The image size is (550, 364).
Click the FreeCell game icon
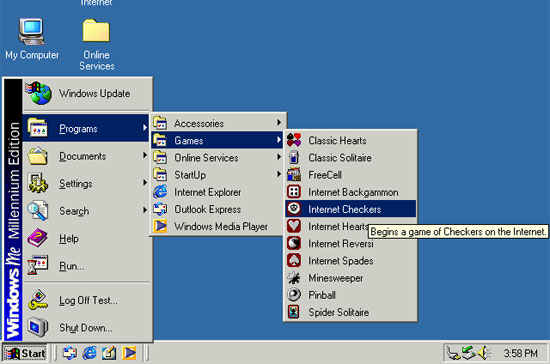(294, 174)
